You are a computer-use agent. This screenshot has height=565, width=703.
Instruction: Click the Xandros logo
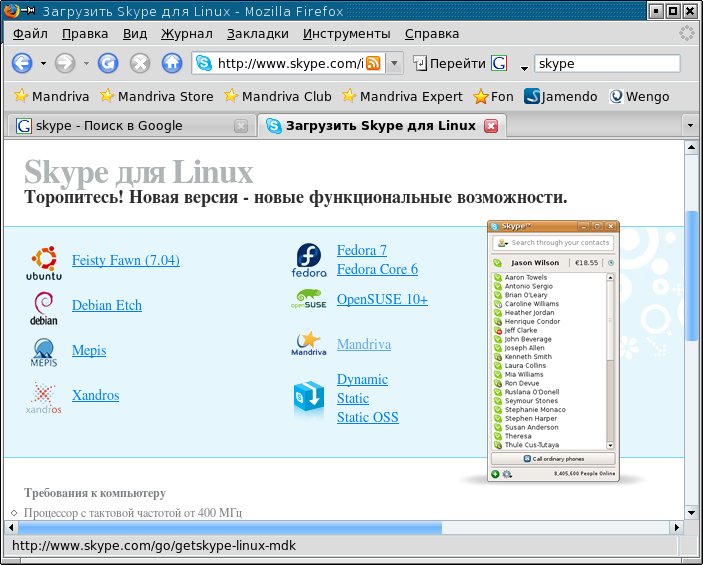coord(43,398)
